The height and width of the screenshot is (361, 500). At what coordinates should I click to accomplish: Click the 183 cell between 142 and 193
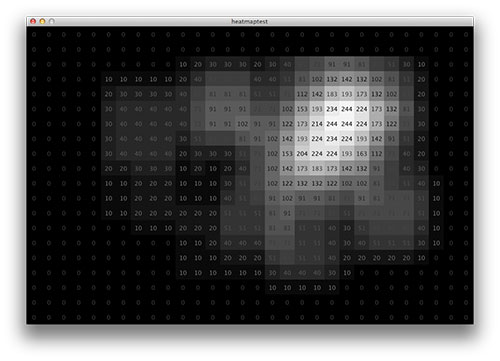[x=332, y=94]
